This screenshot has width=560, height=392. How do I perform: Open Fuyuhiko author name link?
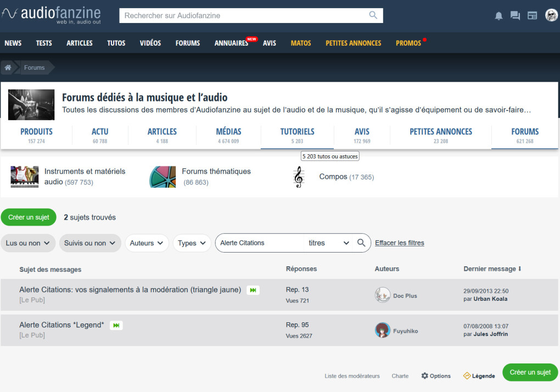coord(405,331)
